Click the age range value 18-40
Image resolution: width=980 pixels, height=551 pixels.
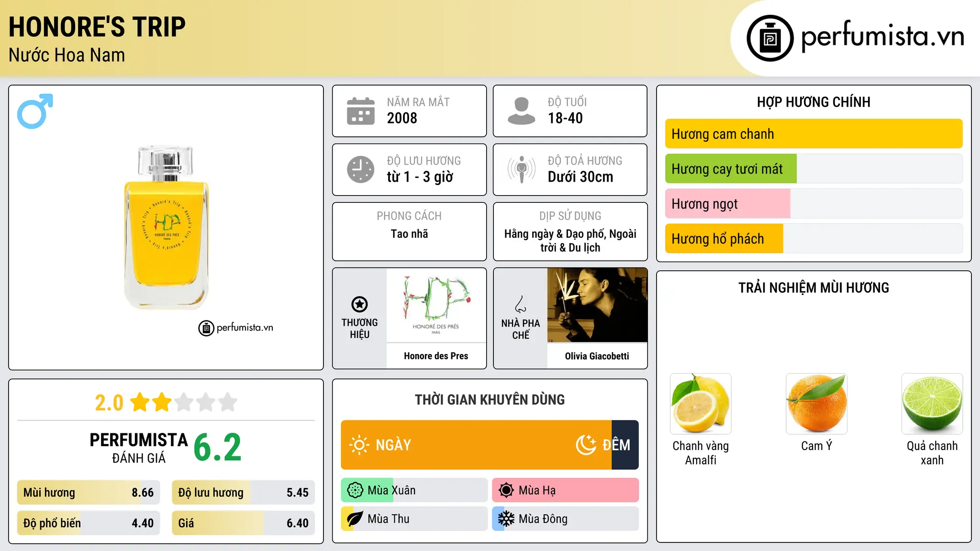point(565,118)
